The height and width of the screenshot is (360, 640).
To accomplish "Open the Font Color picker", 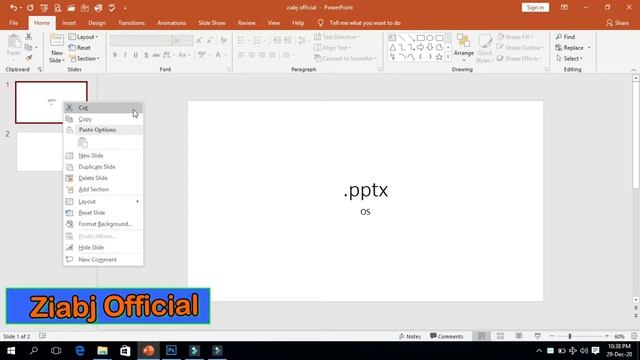I will (220, 55).
